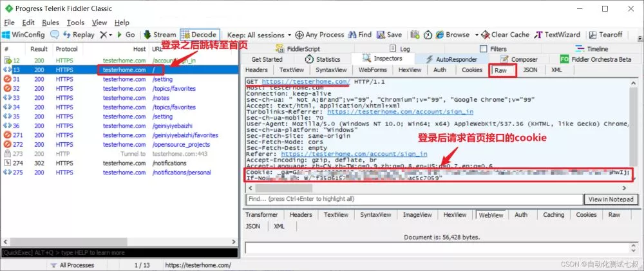Open the Rules menu
This screenshot has height=271, width=644.
[x=50, y=23]
